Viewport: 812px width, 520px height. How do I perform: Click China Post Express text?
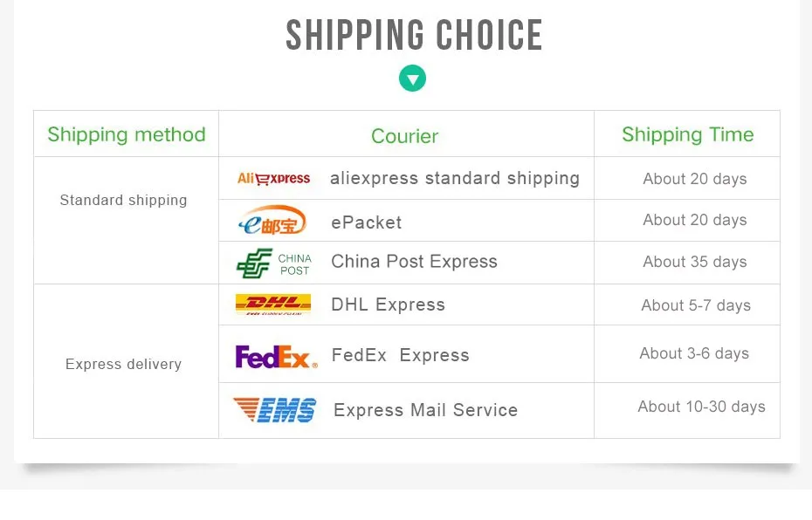click(x=414, y=261)
